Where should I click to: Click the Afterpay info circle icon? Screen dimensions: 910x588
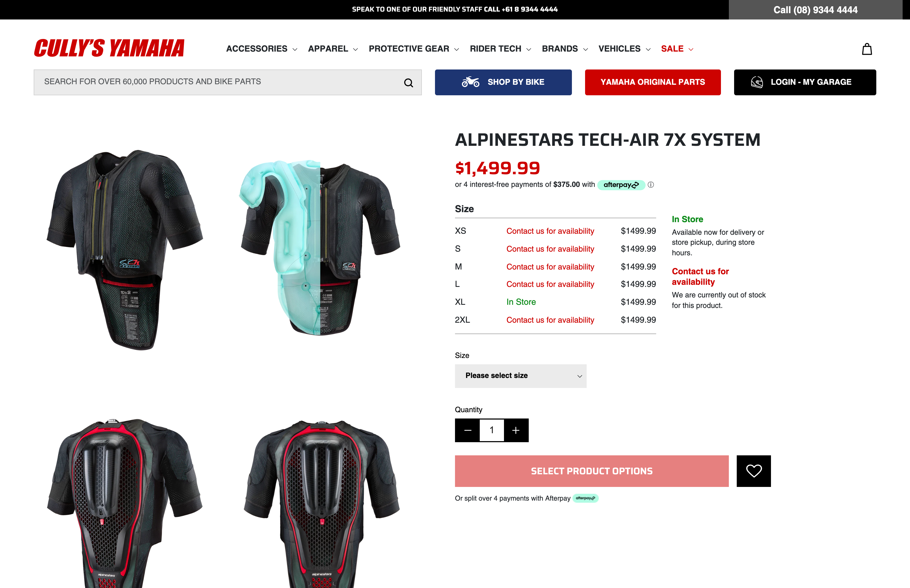click(x=651, y=185)
